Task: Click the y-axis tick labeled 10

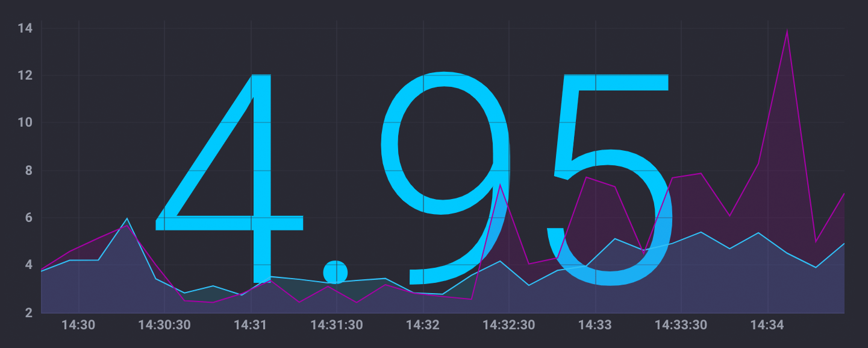Action: point(25,123)
